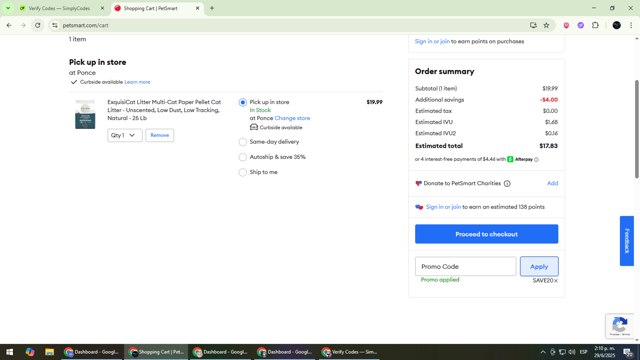This screenshot has width=640, height=360.
Task: Open Learn more about curbside pickup
Action: tap(137, 82)
